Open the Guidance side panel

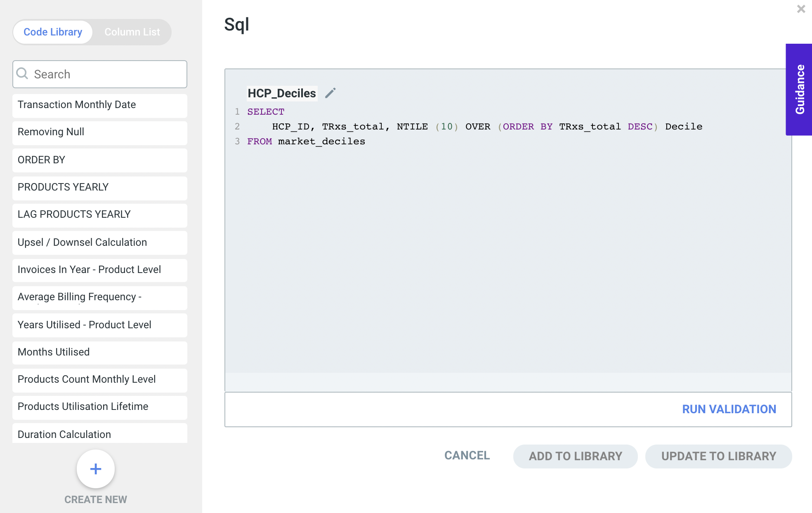coord(799,89)
